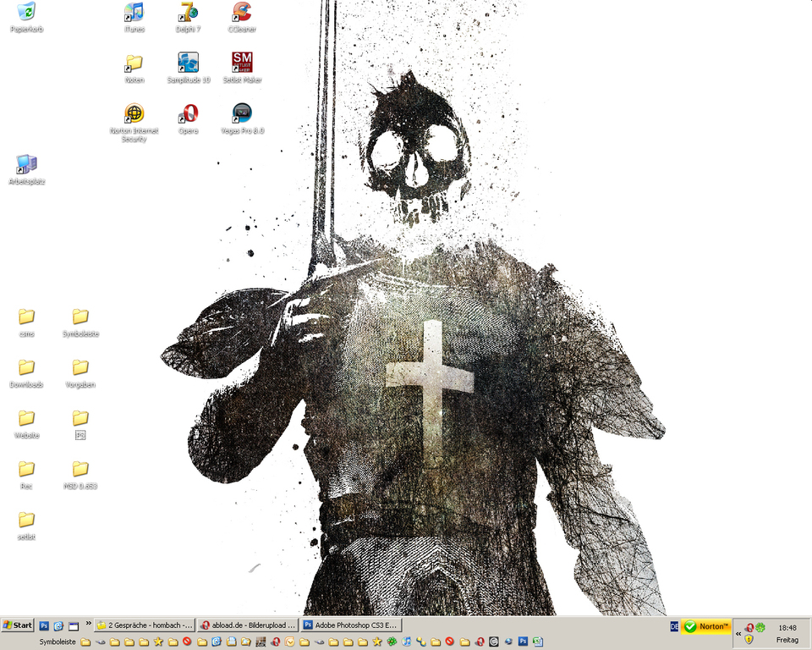The width and height of the screenshot is (812, 650).
Task: Select the Opera desktop shortcut icon
Action: (x=189, y=118)
